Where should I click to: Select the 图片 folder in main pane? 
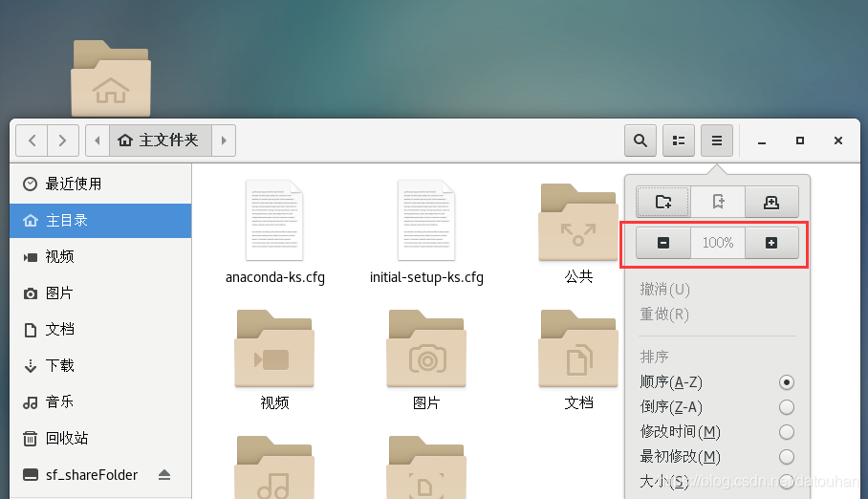(x=426, y=348)
